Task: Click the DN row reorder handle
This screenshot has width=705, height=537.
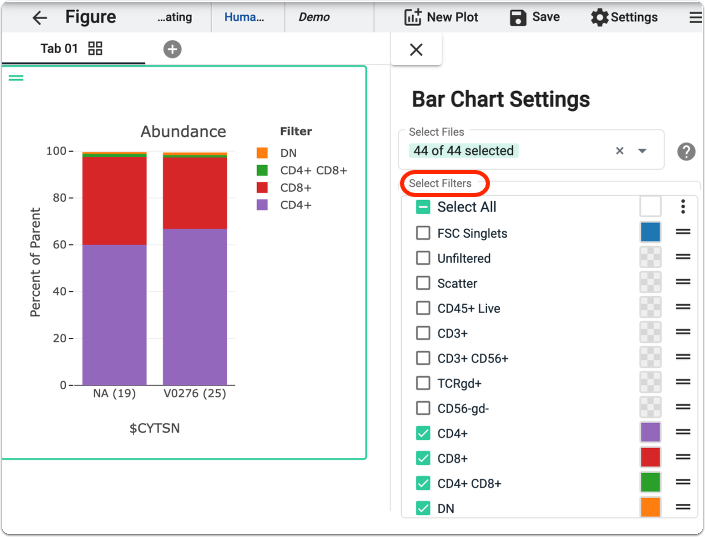Action: [x=683, y=507]
